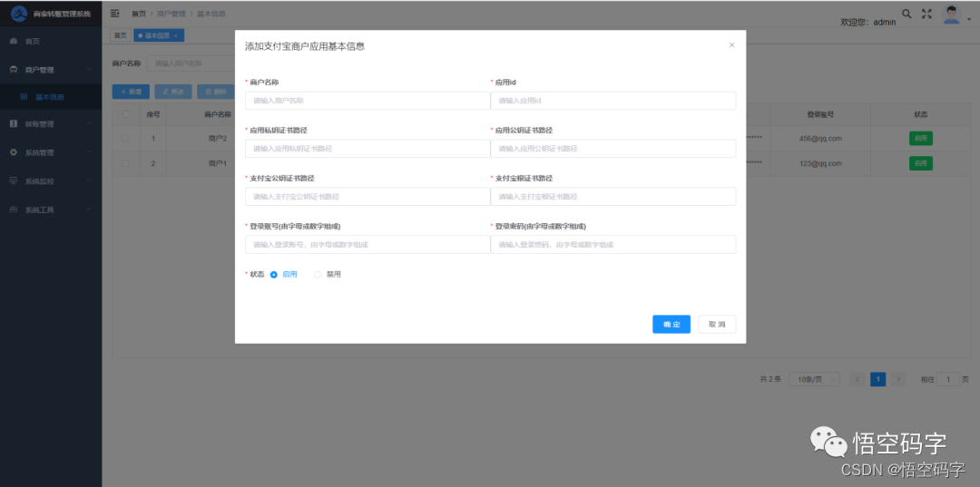
Task: Focus the dialog 商户名称 input field
Action: coord(367,101)
